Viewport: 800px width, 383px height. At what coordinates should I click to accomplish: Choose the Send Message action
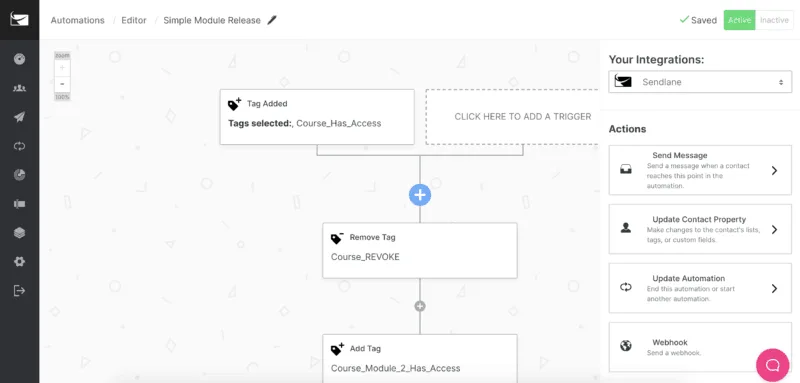[700, 170]
